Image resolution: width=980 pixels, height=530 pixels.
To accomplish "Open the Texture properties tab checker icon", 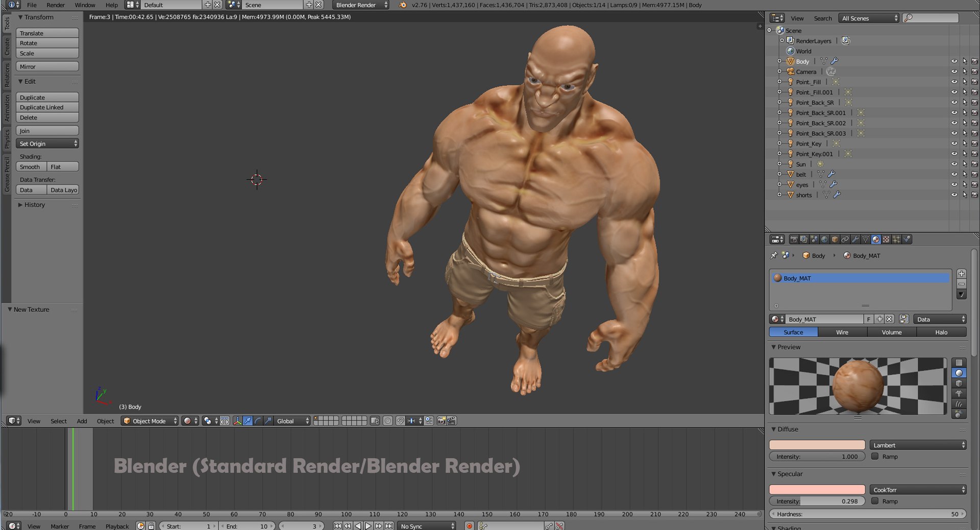I will pos(886,239).
